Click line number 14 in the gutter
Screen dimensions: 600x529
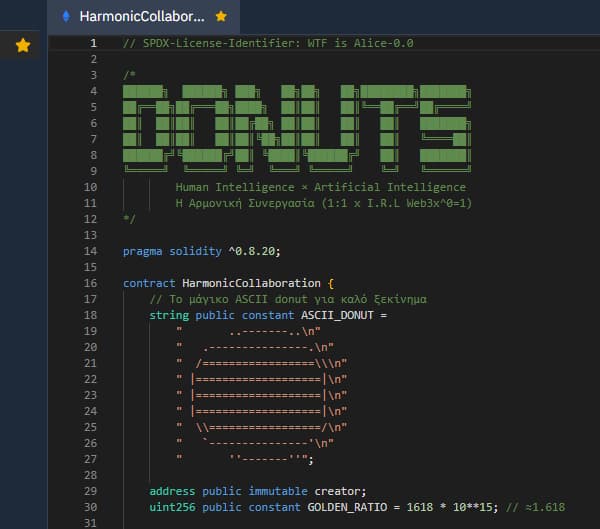pos(90,251)
